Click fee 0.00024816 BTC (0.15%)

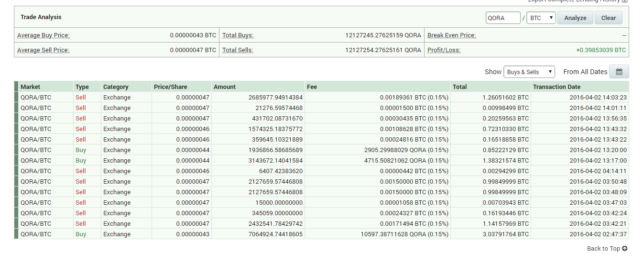414,140
